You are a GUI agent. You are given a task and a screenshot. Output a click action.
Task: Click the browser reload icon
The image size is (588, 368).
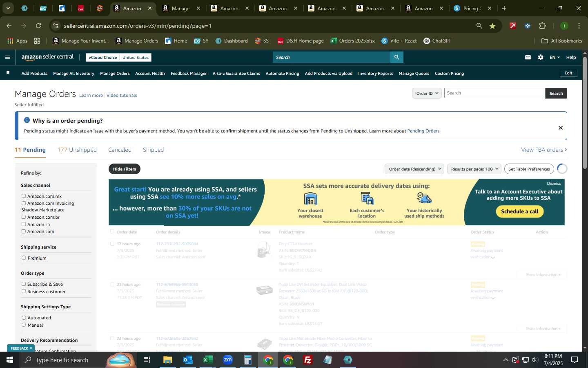pyautogui.click(x=38, y=26)
